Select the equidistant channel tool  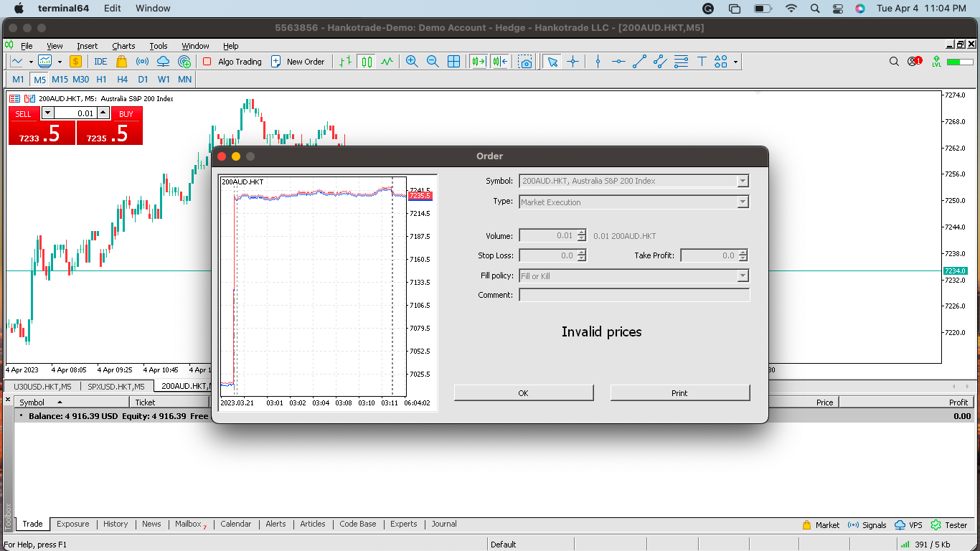point(660,62)
